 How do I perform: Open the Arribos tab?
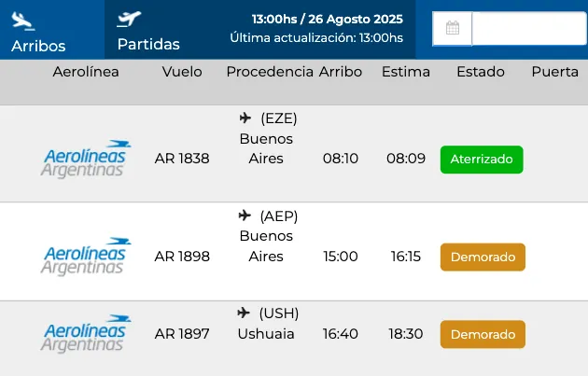(38, 45)
